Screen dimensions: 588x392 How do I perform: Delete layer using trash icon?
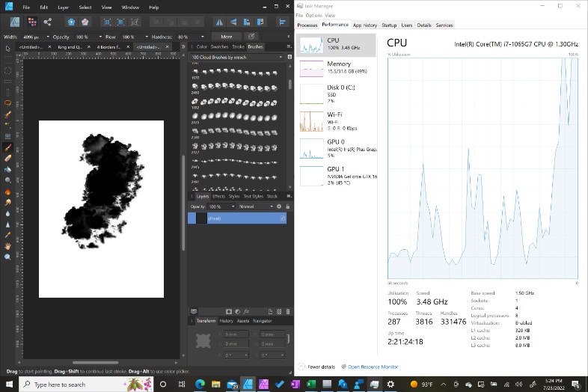288,311
